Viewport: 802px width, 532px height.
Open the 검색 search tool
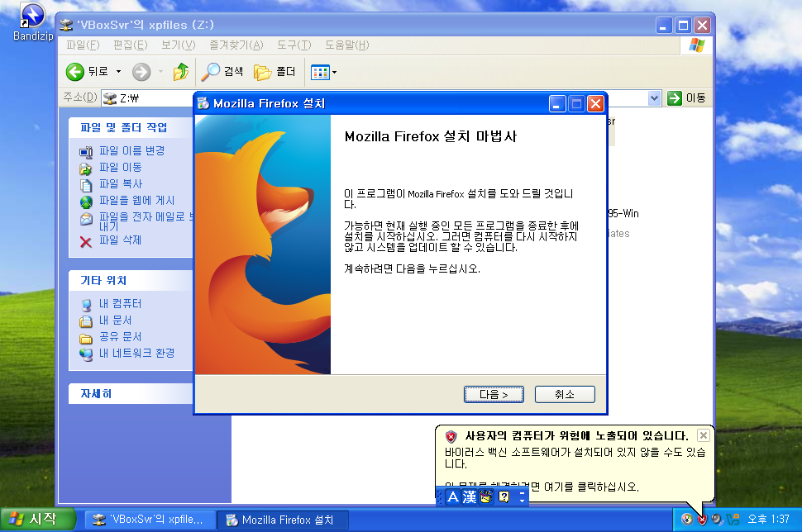tap(222, 72)
